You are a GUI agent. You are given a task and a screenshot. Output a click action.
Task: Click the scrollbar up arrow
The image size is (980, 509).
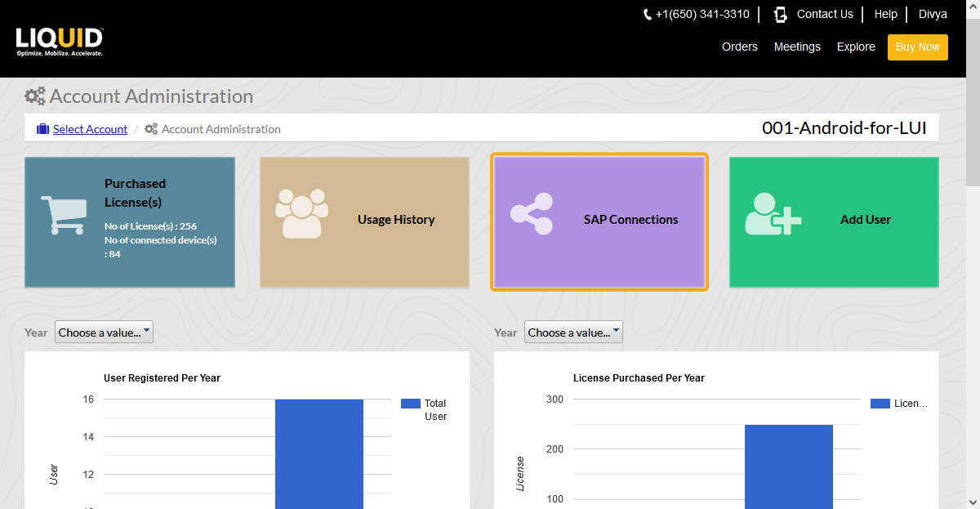(x=973, y=7)
